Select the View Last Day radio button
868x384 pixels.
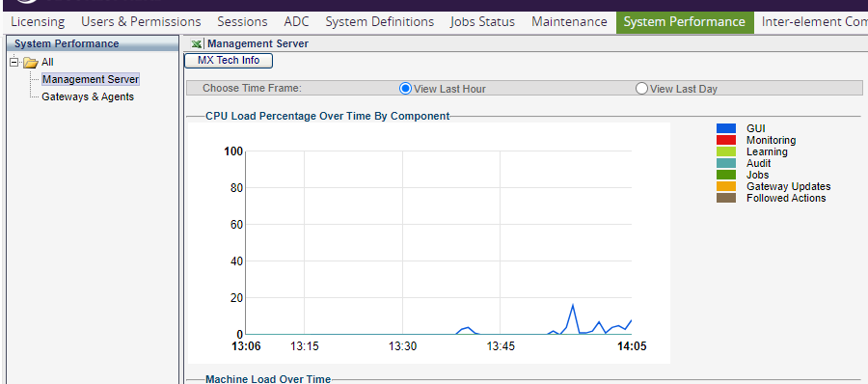click(x=641, y=89)
